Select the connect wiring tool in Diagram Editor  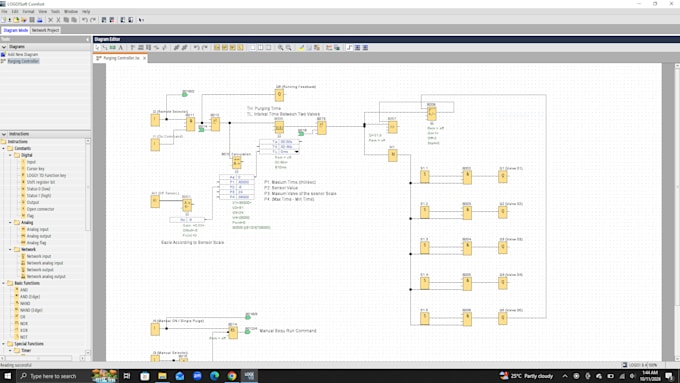point(105,48)
